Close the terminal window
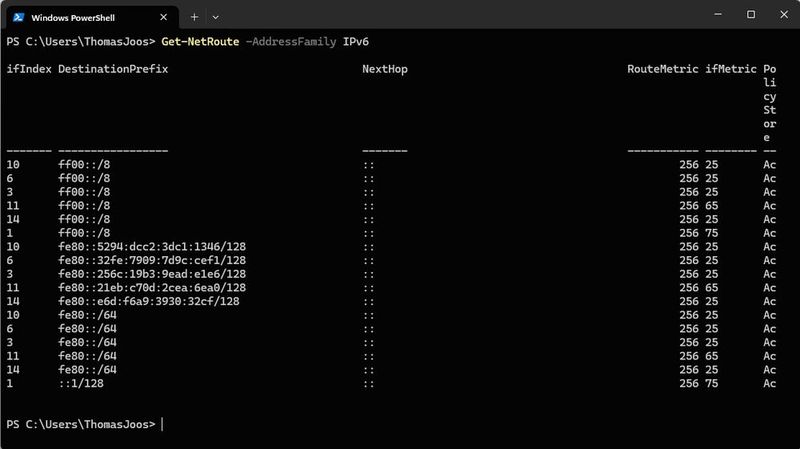 (x=784, y=14)
